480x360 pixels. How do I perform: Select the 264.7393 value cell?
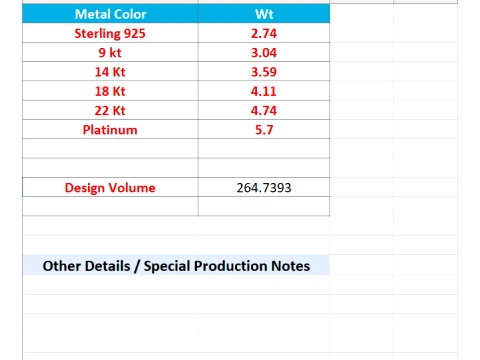tap(264, 187)
